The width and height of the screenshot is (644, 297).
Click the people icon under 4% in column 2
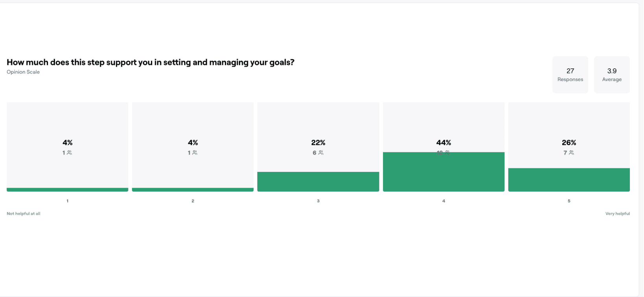click(195, 153)
